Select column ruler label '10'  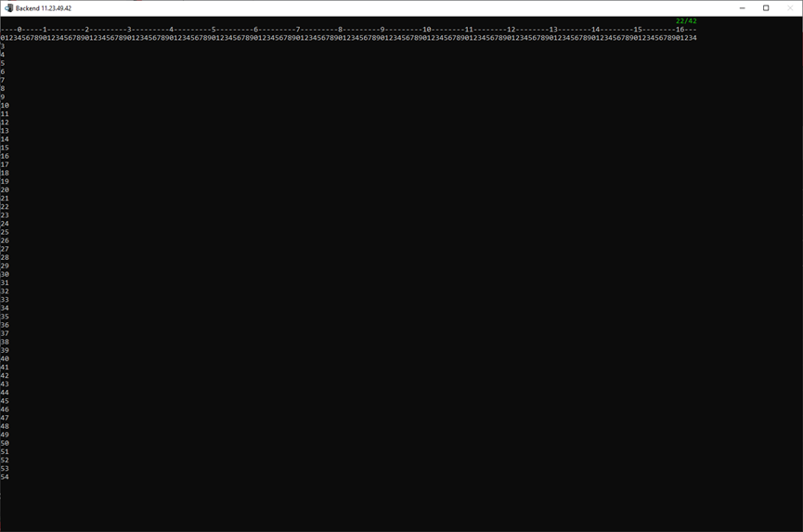coord(427,30)
